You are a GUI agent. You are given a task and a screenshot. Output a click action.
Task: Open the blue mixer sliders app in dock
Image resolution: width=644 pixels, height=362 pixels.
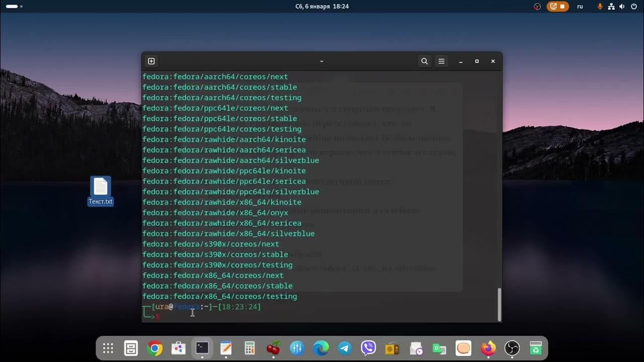coord(297,348)
